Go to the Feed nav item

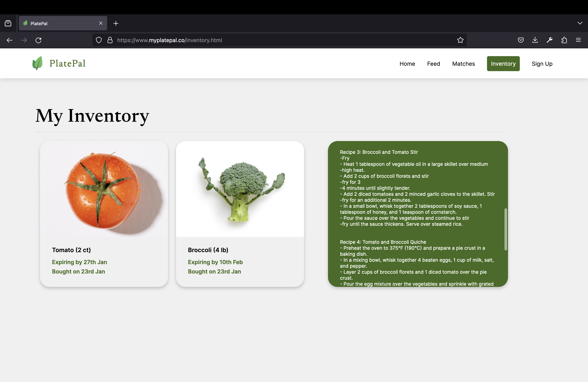coord(433,64)
